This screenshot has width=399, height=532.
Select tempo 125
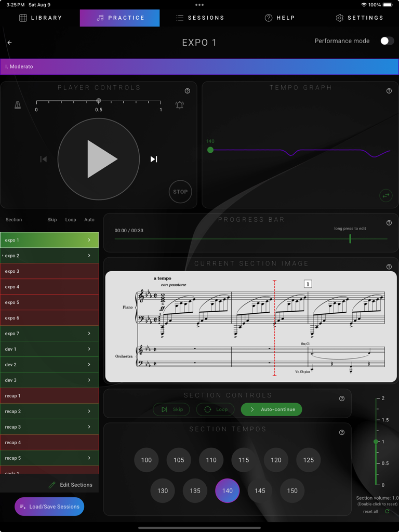pos(309,460)
